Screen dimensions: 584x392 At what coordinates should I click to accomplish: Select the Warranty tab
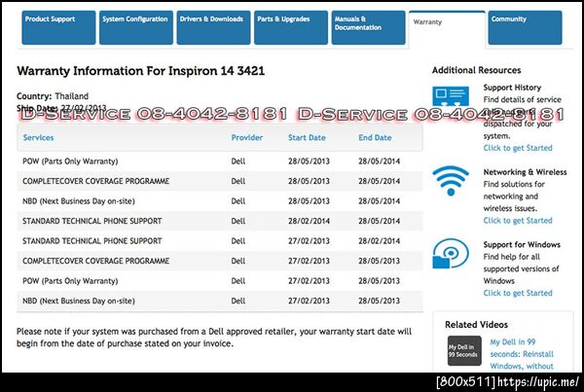pyautogui.click(x=447, y=29)
